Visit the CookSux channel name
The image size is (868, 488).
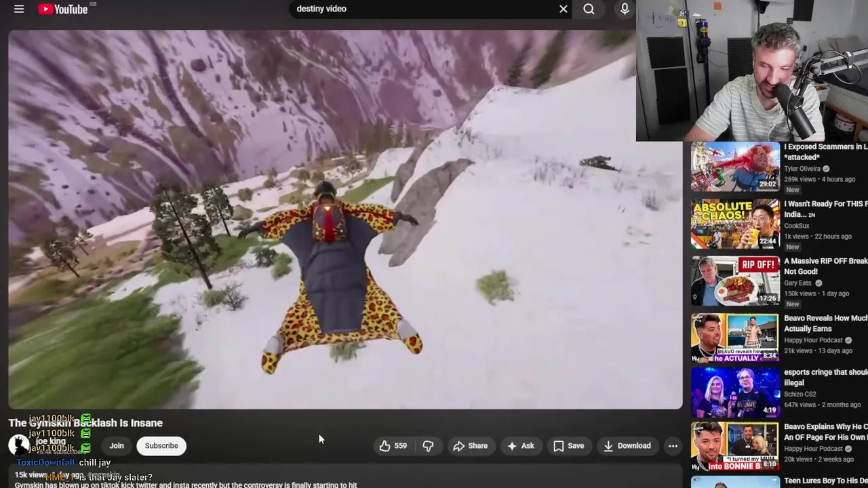pos(797,226)
